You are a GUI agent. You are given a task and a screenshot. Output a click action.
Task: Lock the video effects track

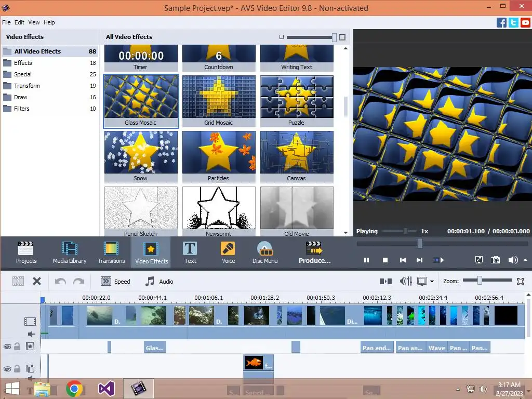click(x=17, y=347)
